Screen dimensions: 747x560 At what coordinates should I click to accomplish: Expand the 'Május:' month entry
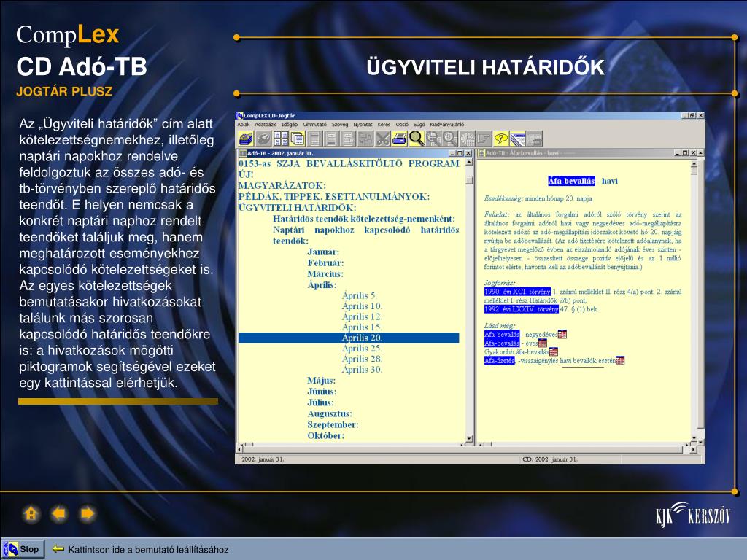322,381
